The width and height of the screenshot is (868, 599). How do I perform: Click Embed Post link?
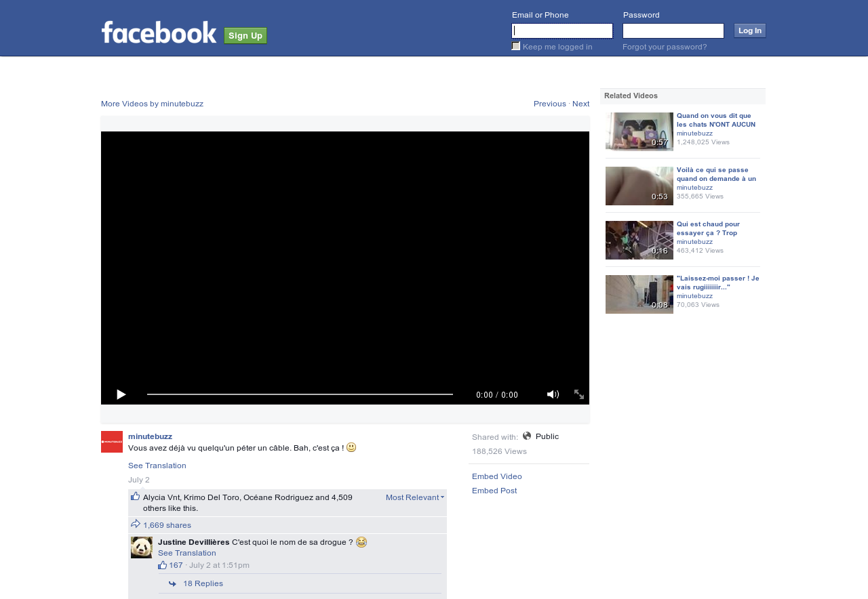click(494, 491)
